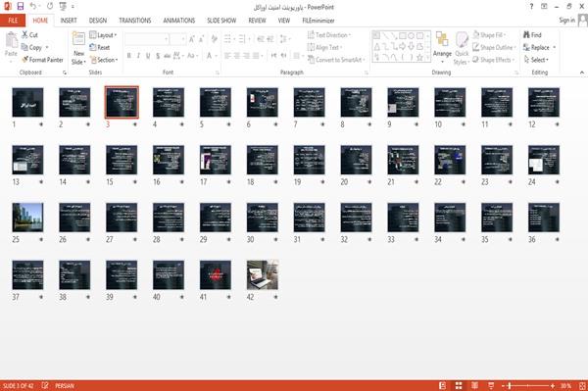Click the New Slide icon
Image resolution: width=588 pixels, height=391 pixels.
tap(78, 38)
